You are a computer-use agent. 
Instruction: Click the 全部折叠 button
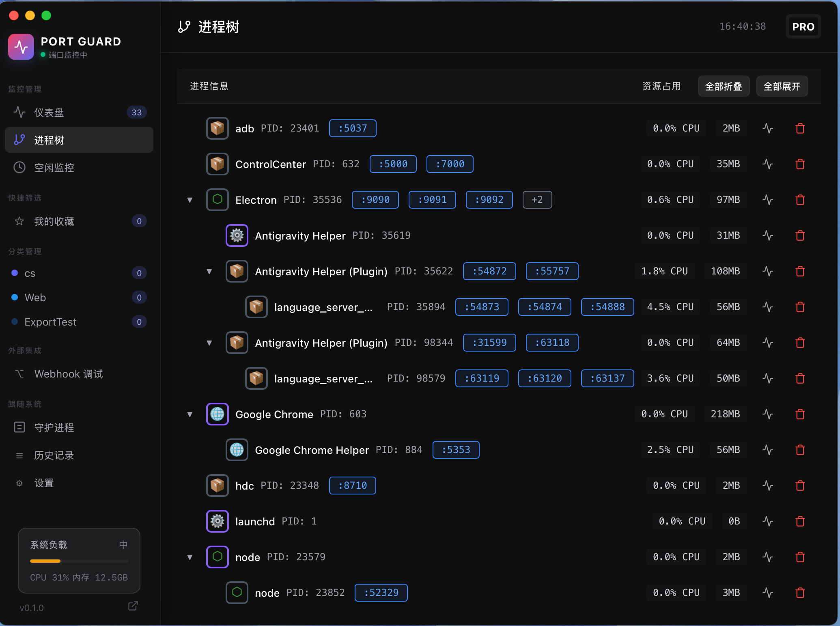724,86
